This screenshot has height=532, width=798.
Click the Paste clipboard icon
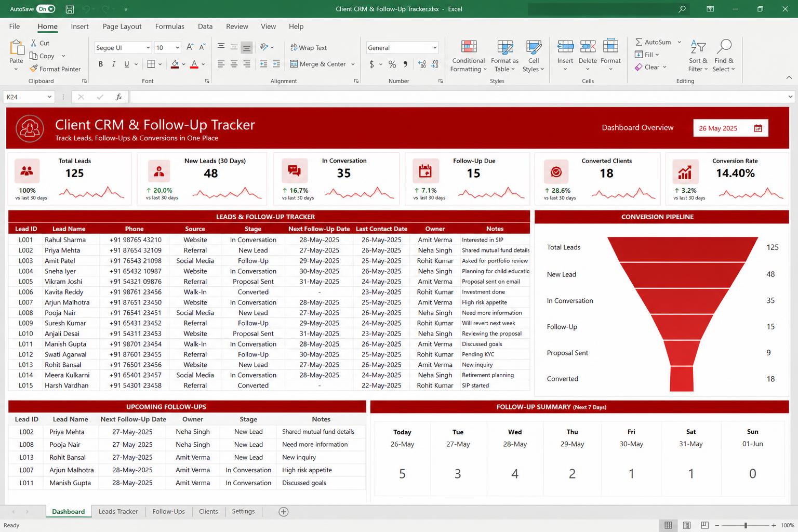[x=17, y=48]
